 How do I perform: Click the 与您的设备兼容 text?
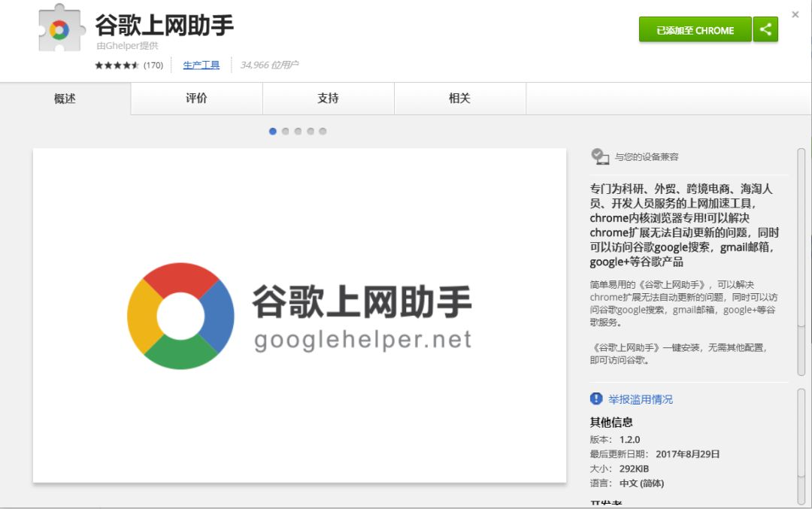pyautogui.click(x=647, y=157)
